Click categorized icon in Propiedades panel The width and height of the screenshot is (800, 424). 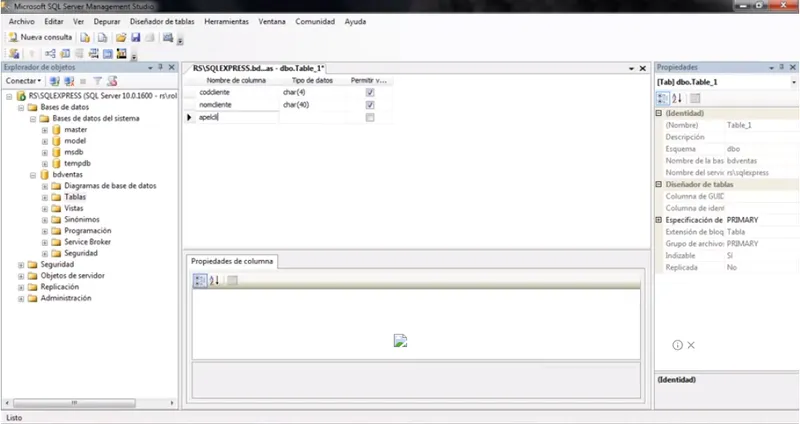pyautogui.click(x=663, y=98)
